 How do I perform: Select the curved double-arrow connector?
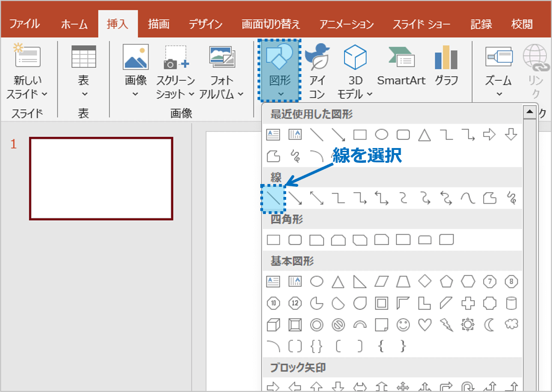point(446,198)
